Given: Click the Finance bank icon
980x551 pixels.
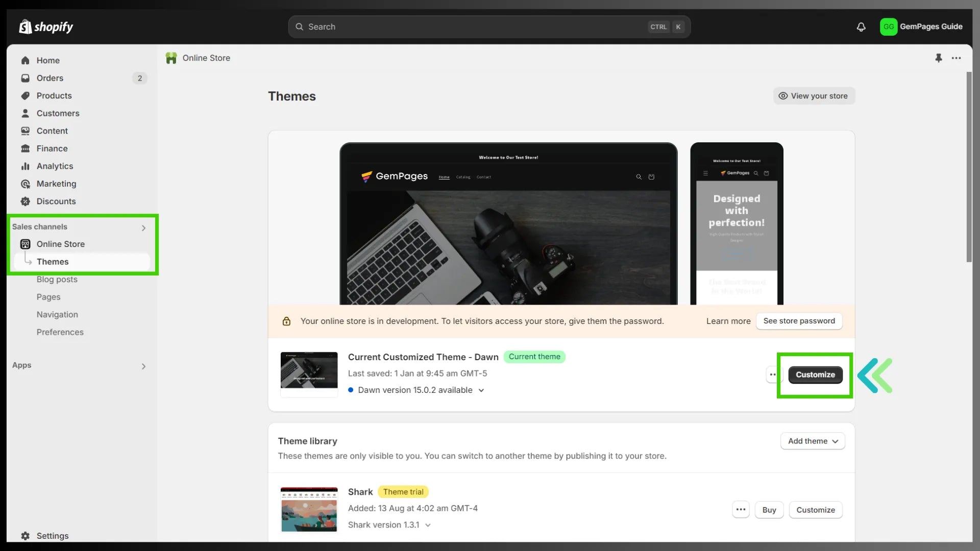Looking at the screenshot, I should [x=25, y=148].
